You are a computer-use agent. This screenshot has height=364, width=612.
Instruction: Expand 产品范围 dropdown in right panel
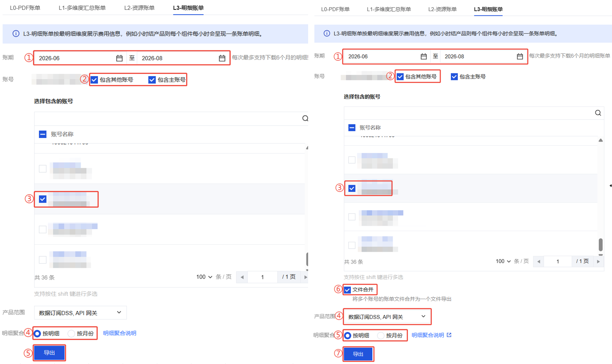pos(387,317)
